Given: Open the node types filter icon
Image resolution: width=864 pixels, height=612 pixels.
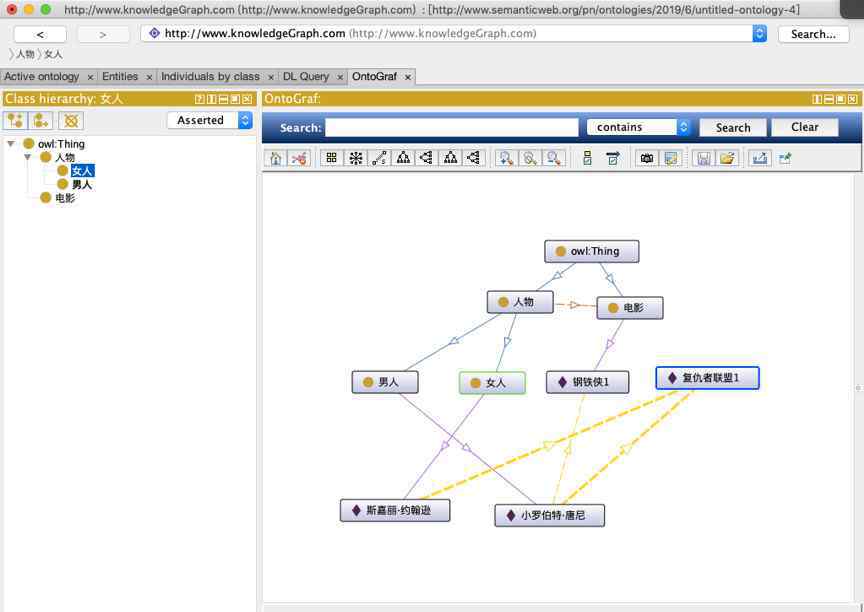Looking at the screenshot, I should pyautogui.click(x=587, y=159).
